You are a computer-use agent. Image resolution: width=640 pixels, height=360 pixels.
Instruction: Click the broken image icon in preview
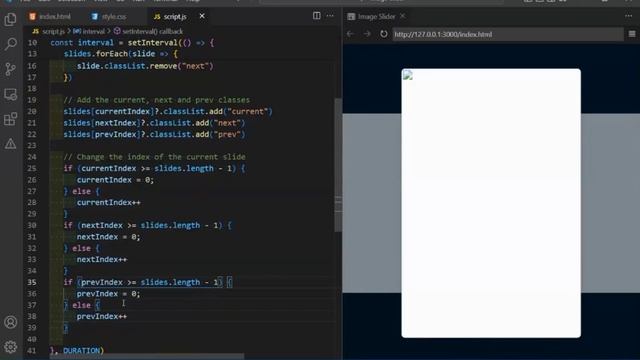tap(408, 75)
